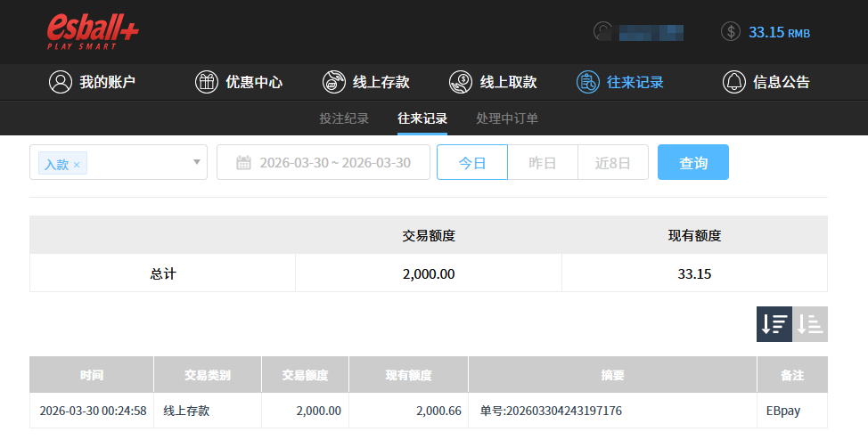Switch to 投注纪录 tab
Screen dimensions: 868x448
point(344,118)
